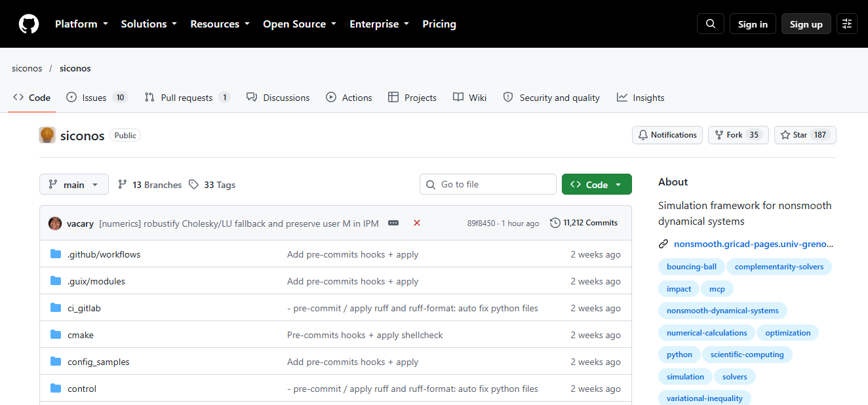This screenshot has width=868, height=405.
Task: Go to the GitHub homepage logo
Action: coord(29,24)
